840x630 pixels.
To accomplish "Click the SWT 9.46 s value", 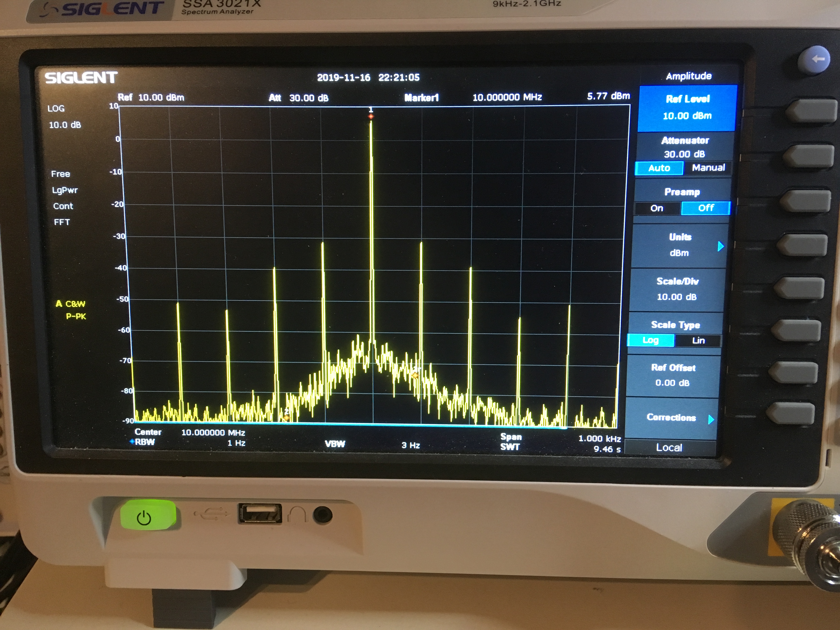I will point(607,449).
